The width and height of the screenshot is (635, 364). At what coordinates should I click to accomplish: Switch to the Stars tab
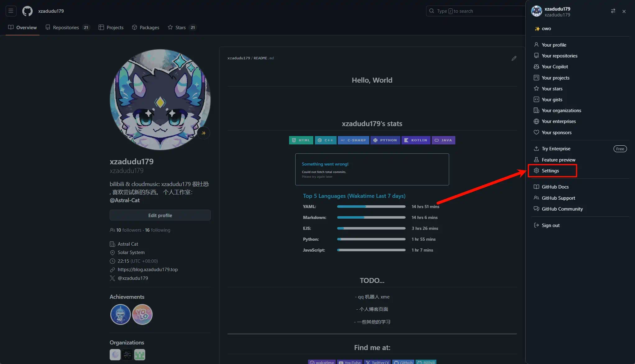180,28
